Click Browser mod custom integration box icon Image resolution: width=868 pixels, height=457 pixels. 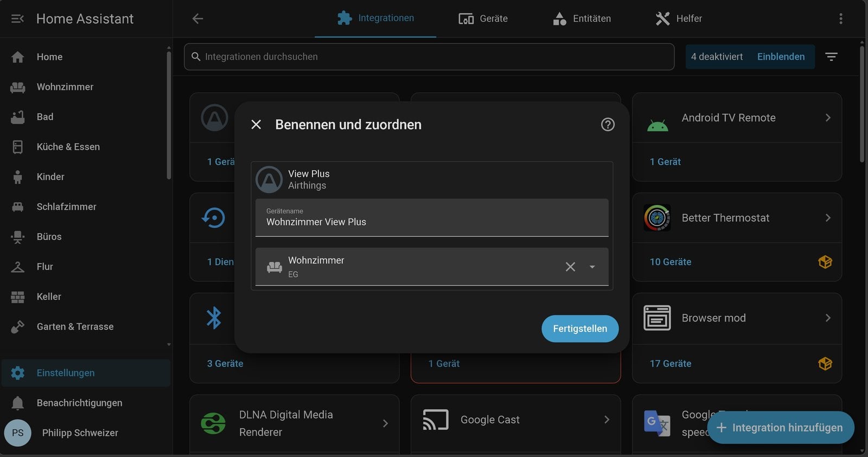(825, 364)
